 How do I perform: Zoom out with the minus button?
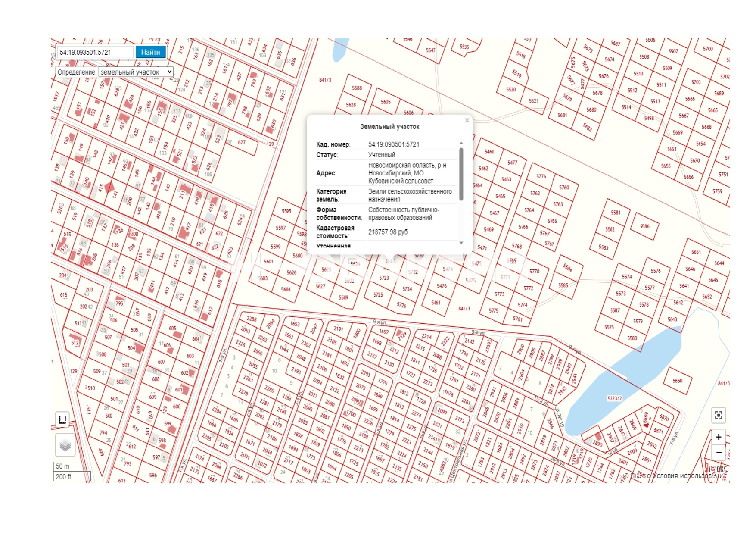coord(718,452)
